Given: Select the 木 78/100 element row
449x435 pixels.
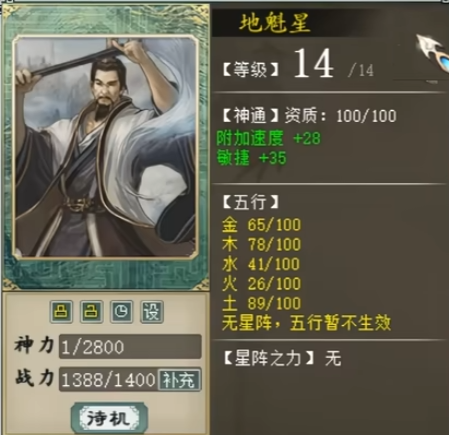Looking at the screenshot, I should click(261, 244).
